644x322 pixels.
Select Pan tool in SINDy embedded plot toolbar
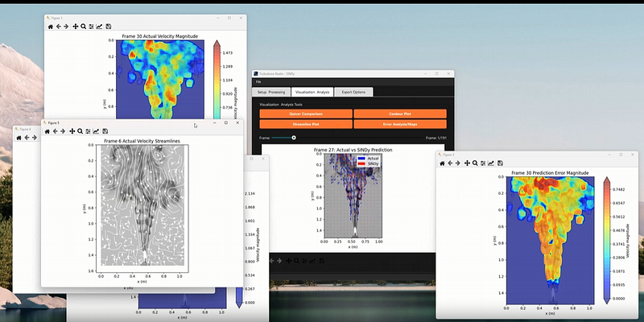point(289,261)
